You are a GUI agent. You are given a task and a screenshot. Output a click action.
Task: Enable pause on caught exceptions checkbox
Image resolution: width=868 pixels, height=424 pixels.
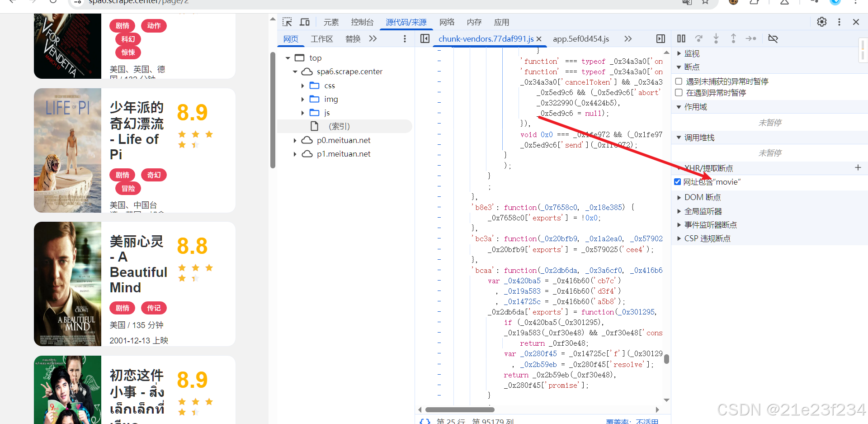[x=679, y=93]
